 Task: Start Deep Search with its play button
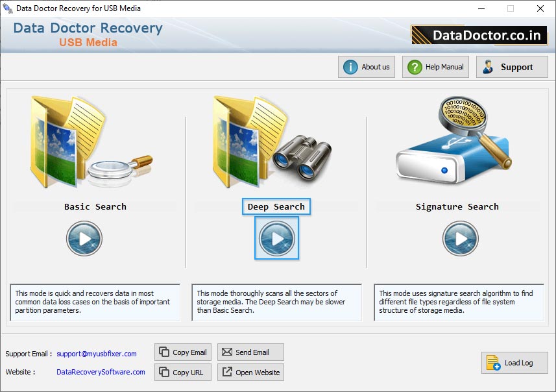(x=277, y=238)
